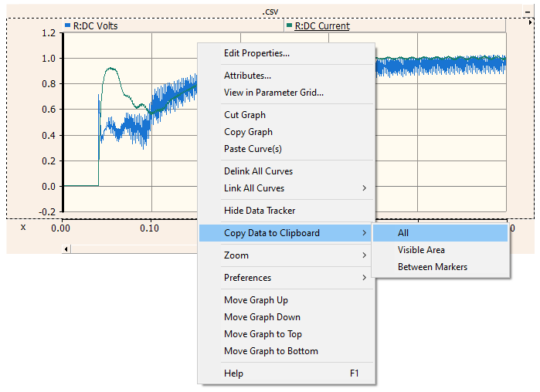Viewport: 540px width, 392px height.
Task: Choose View in Parameter Grid
Action: pyautogui.click(x=273, y=93)
